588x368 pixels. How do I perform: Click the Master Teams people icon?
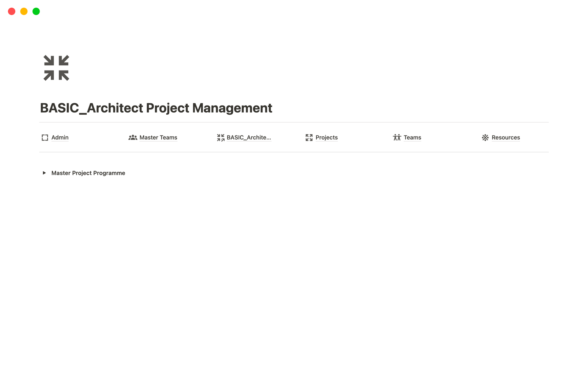tap(133, 138)
